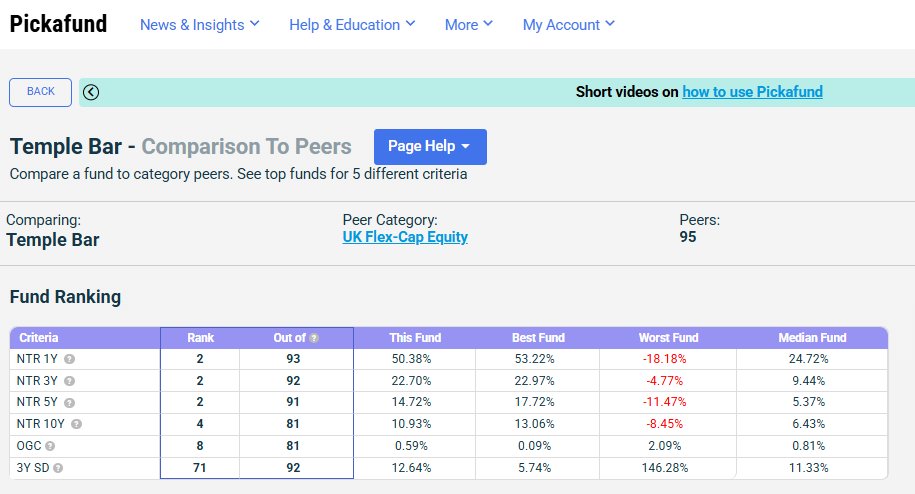Select the 3Y SD This Fund value 12.64%

point(411,468)
